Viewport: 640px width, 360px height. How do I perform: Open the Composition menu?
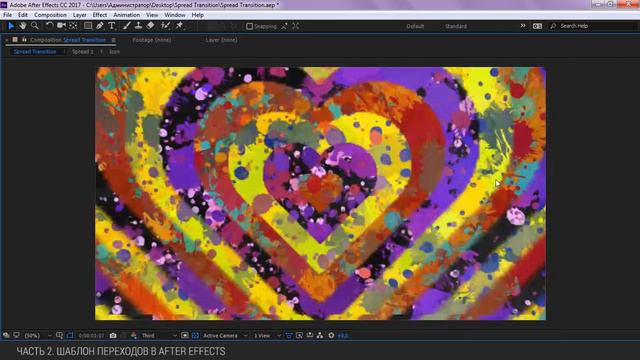pos(50,15)
